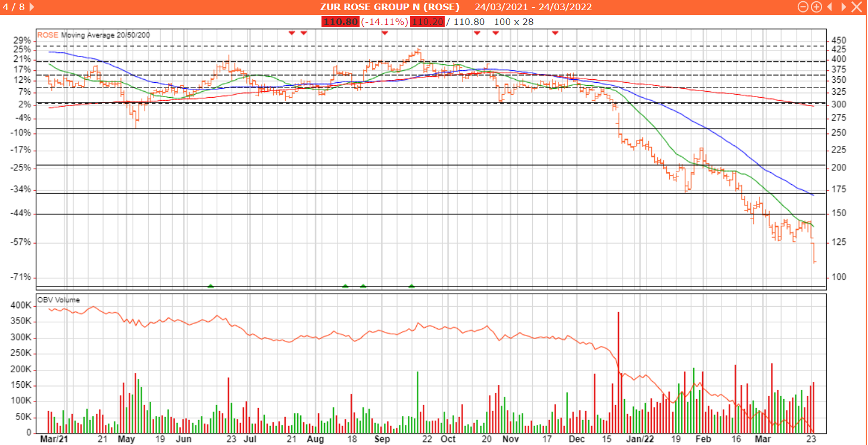Click the bid price 110.20 red box
This screenshot has height=445, width=868.
pyautogui.click(x=427, y=22)
